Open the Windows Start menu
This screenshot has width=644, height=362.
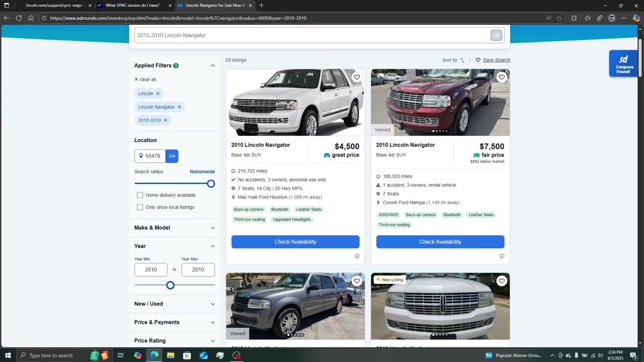point(8,355)
